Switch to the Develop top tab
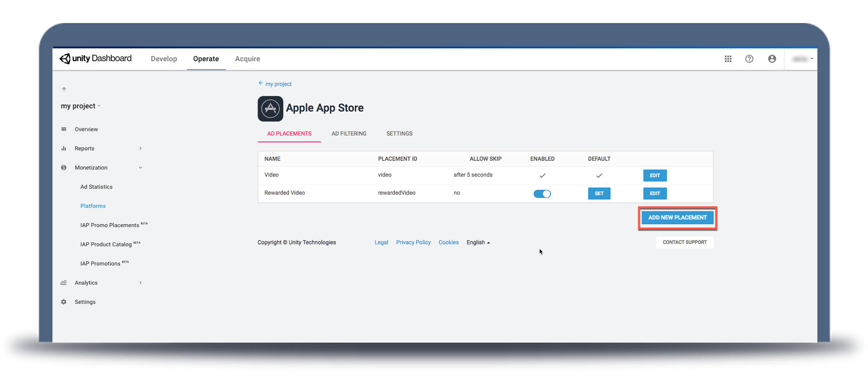The width and height of the screenshot is (868, 391). coord(164,59)
